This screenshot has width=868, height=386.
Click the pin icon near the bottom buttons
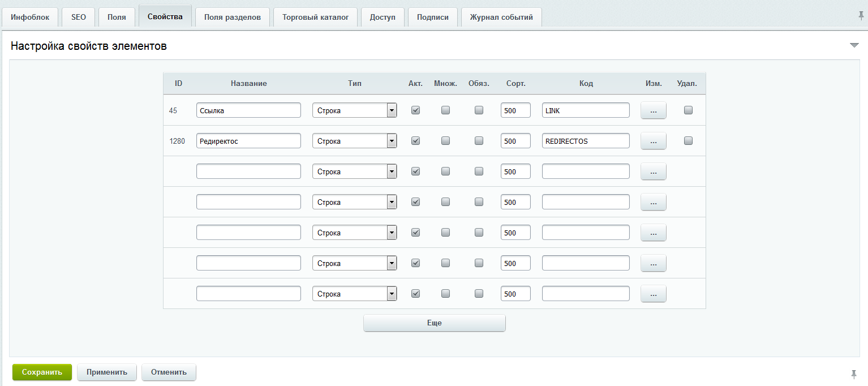854,374
